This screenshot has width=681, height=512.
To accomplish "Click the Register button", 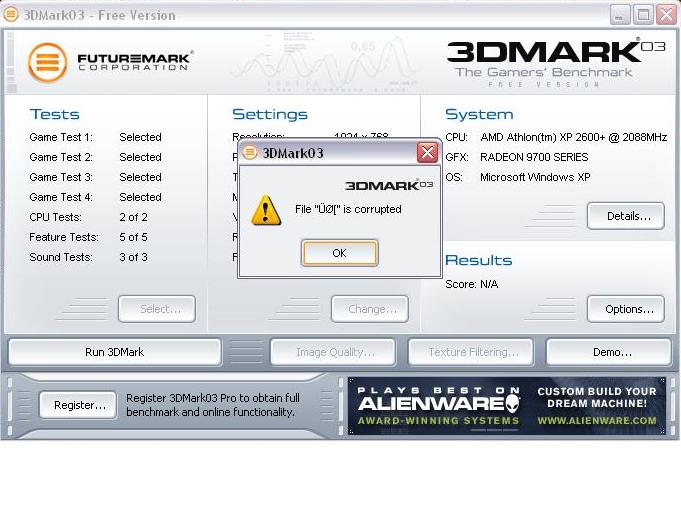I will coord(78,405).
